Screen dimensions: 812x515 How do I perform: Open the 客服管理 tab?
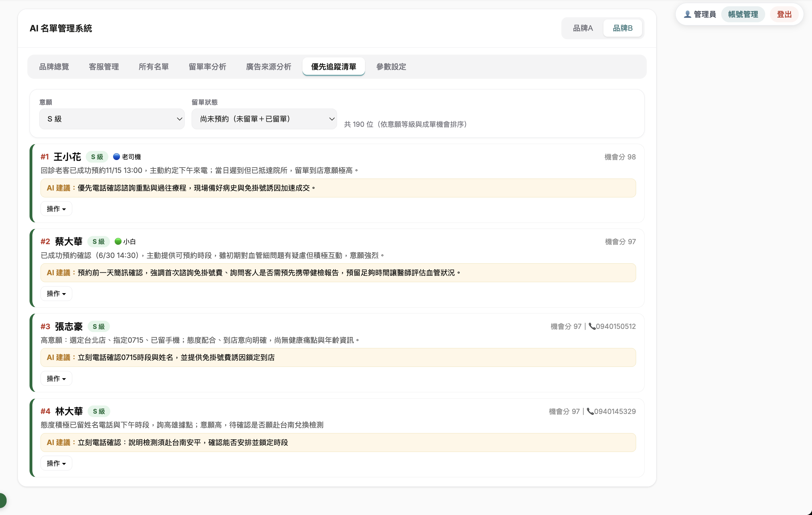point(104,67)
